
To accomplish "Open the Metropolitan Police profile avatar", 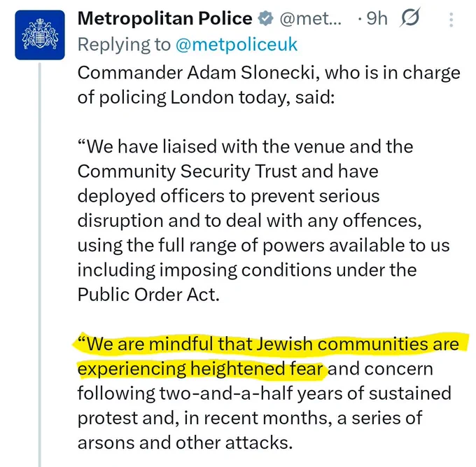I will coord(40,35).
